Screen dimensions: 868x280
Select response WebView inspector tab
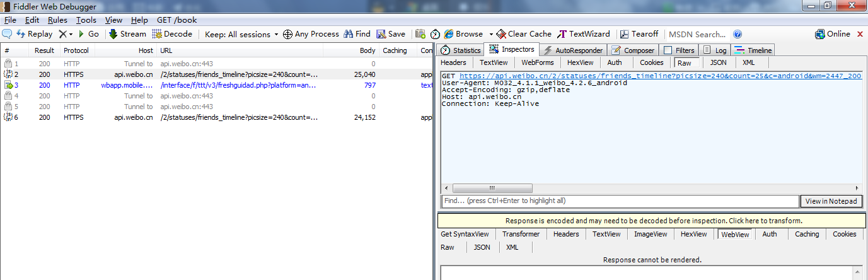click(735, 234)
